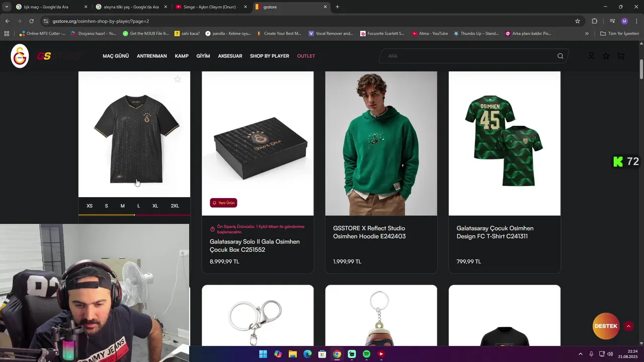Open the OUTLET link
644x362 pixels.
pyautogui.click(x=306, y=56)
